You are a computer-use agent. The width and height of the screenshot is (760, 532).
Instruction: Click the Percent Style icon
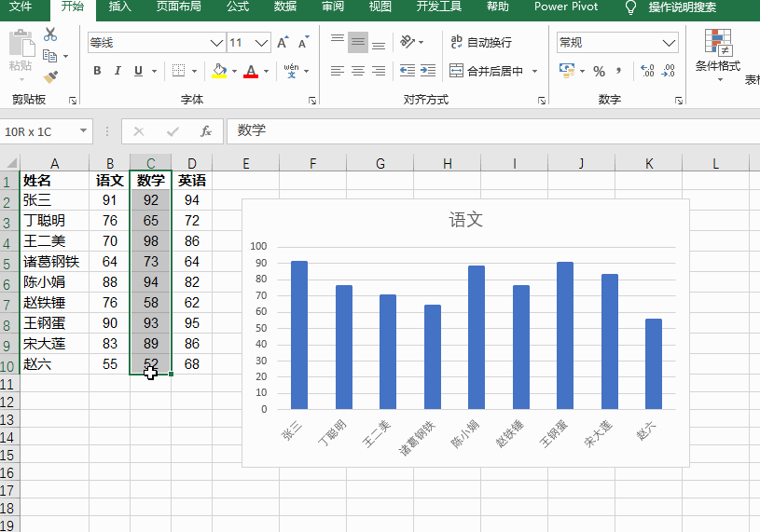599,71
